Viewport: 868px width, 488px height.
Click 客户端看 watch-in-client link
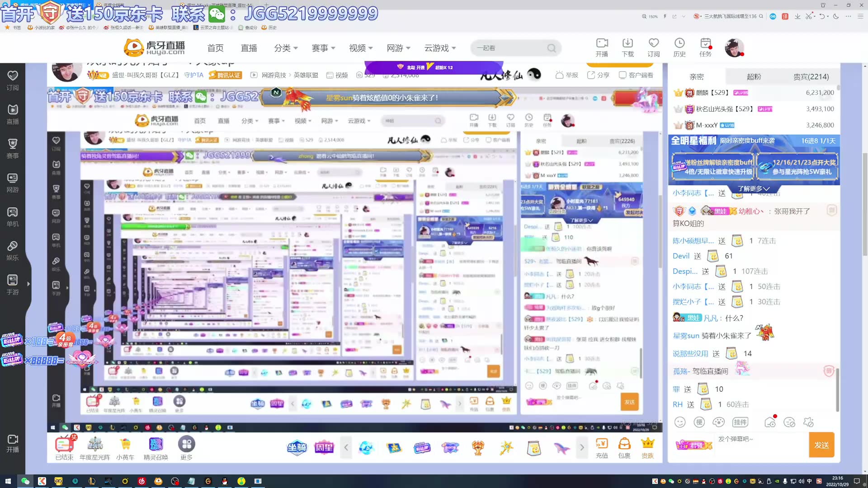tap(636, 75)
